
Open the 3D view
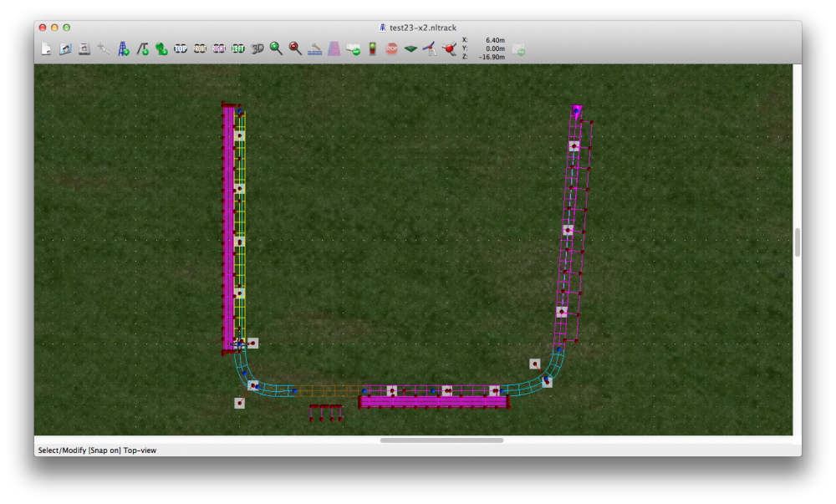(257, 49)
